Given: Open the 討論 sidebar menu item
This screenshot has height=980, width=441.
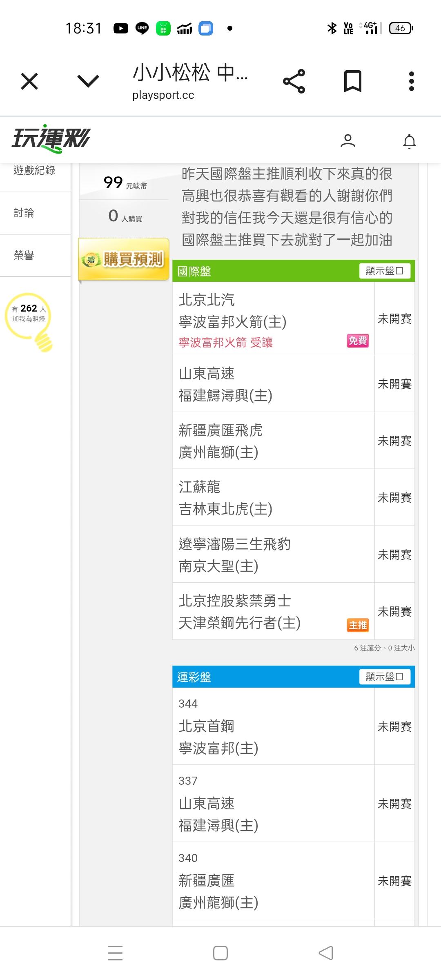Looking at the screenshot, I should tap(24, 213).
